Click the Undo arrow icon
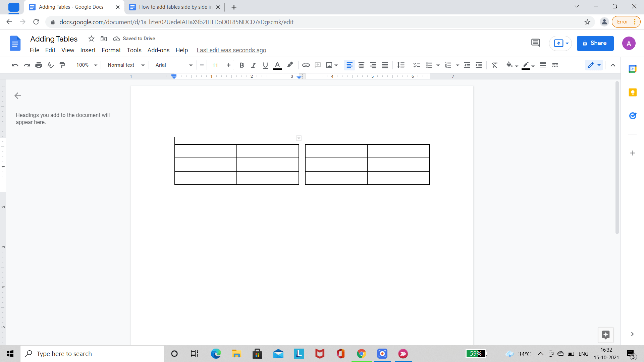 [15, 65]
